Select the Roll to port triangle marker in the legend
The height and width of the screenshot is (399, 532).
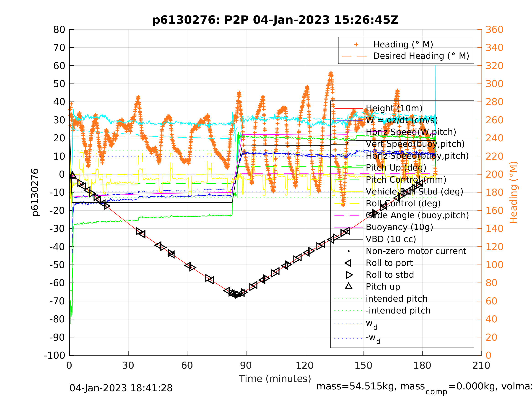[x=348, y=263]
